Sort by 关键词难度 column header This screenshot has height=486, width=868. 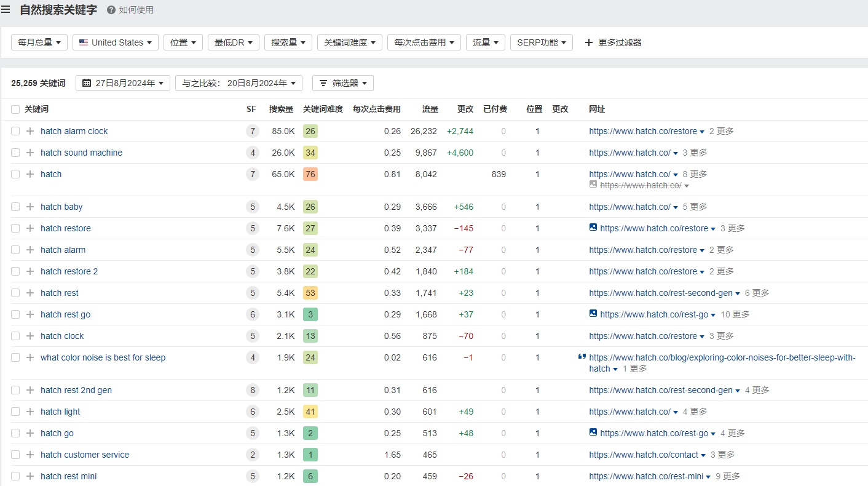[x=323, y=109]
